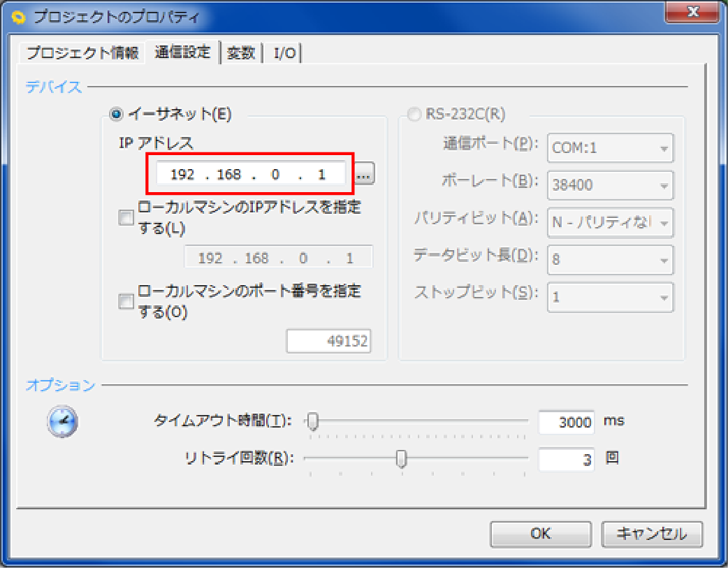Click the clock icon in the options section
Viewport: 728px width, 568px height.
pos(63,421)
